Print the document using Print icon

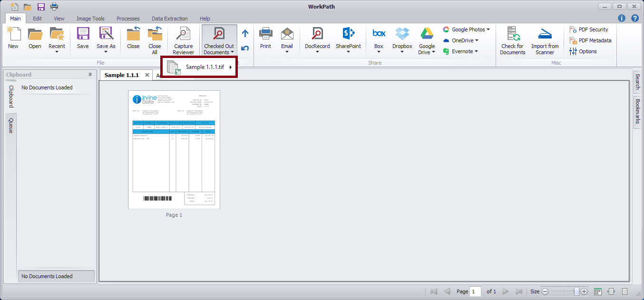click(x=265, y=34)
